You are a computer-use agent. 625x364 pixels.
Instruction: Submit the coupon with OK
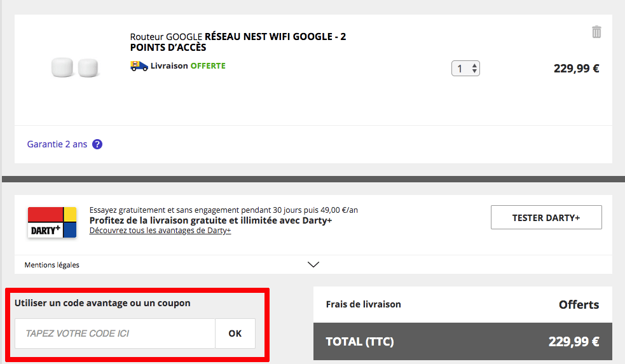pyautogui.click(x=235, y=334)
